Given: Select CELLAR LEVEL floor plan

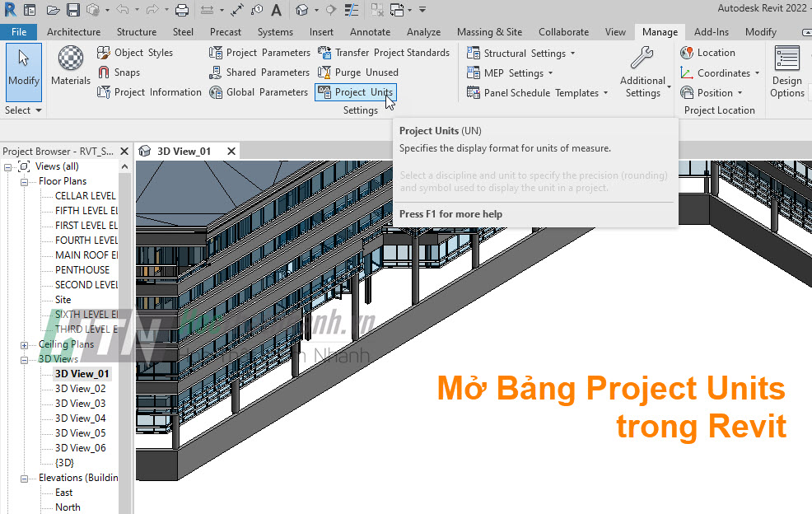Looking at the screenshot, I should pyautogui.click(x=86, y=195).
